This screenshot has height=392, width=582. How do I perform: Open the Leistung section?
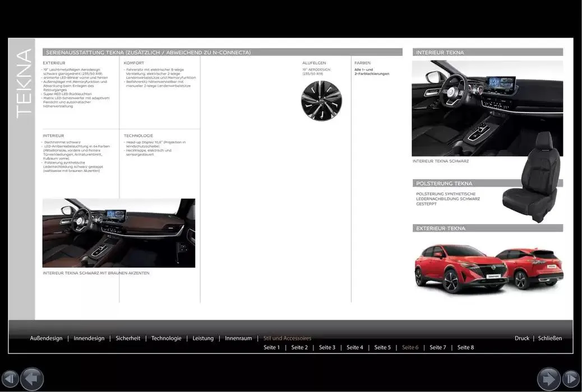[203, 338]
